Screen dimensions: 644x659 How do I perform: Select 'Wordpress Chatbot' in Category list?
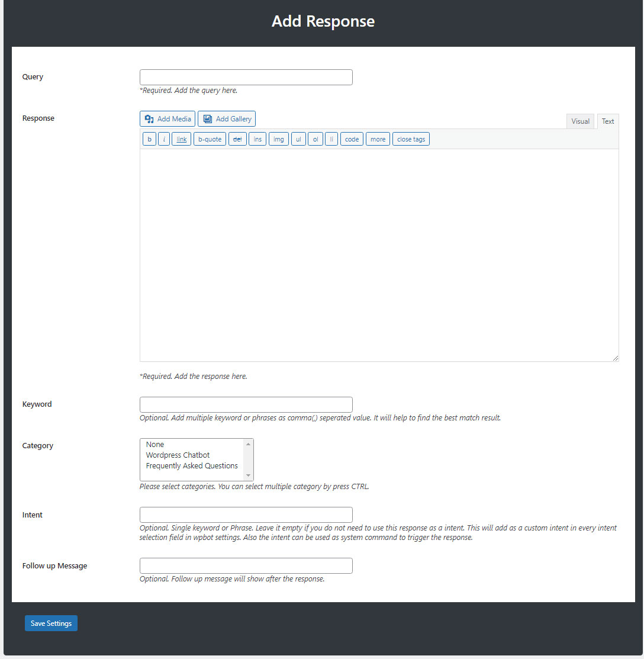[x=178, y=455]
